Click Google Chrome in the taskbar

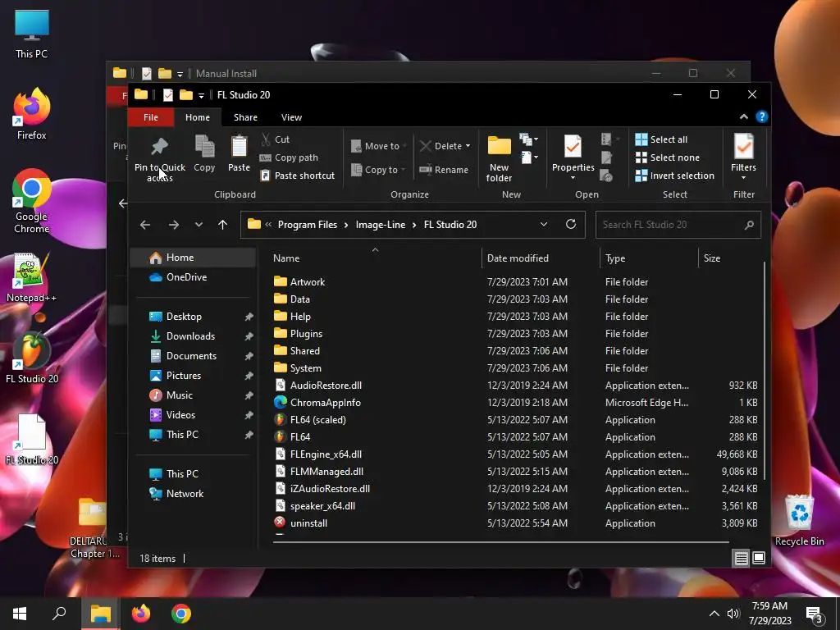(181, 614)
